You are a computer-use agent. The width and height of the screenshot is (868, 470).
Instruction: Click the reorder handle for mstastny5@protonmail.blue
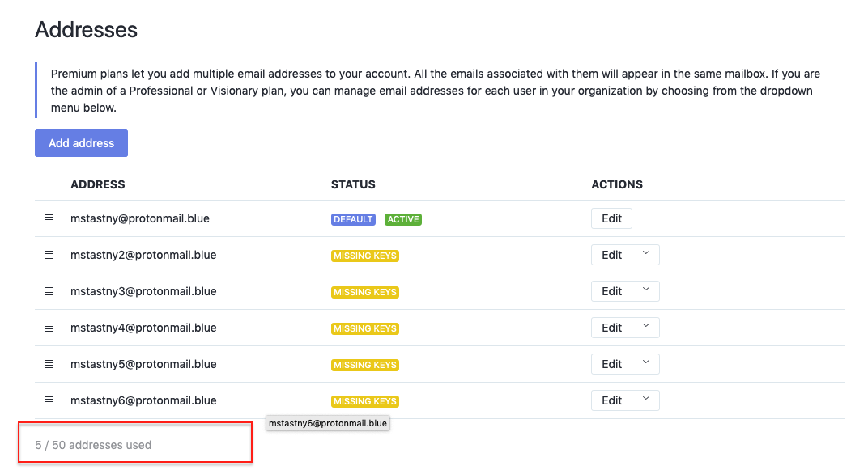49,363
